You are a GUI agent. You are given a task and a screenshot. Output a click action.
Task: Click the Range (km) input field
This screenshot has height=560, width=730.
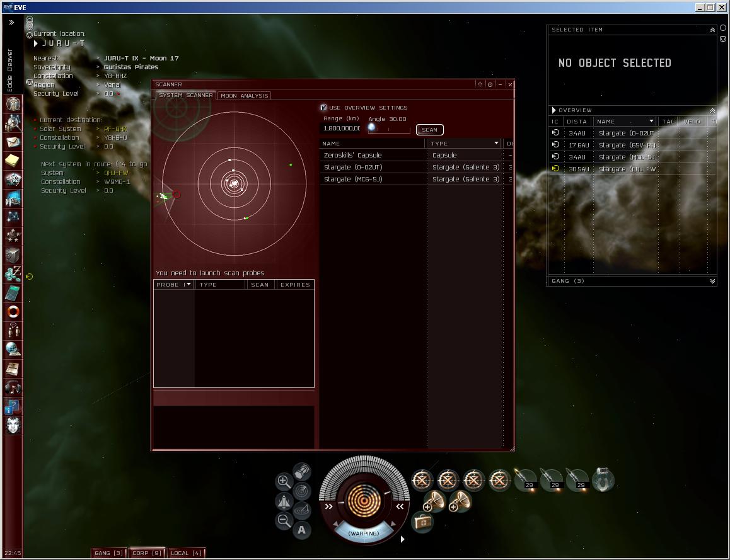click(341, 129)
